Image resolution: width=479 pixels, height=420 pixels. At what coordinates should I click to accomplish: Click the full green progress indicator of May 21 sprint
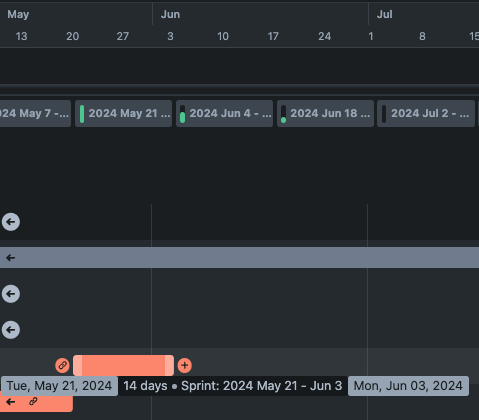(82, 114)
